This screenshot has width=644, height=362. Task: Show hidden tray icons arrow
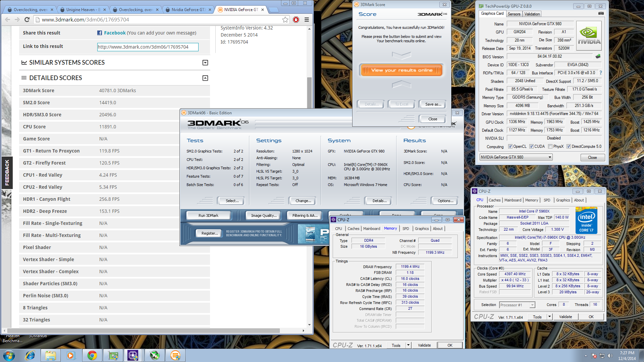click(x=586, y=356)
